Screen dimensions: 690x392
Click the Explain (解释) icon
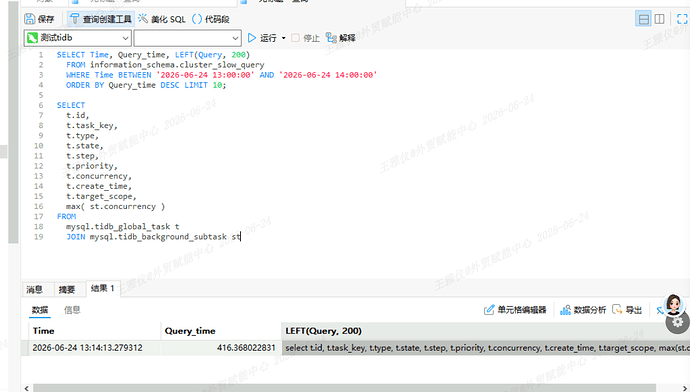341,38
